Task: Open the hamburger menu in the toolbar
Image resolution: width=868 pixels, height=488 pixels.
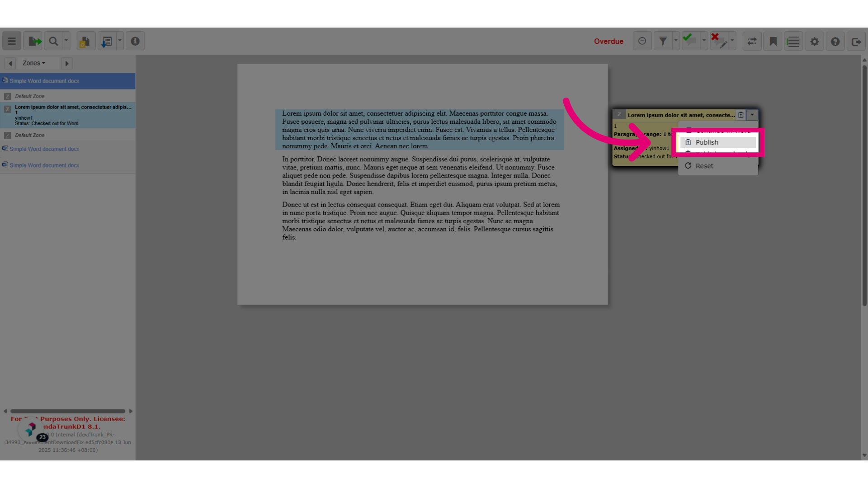Action: (12, 41)
